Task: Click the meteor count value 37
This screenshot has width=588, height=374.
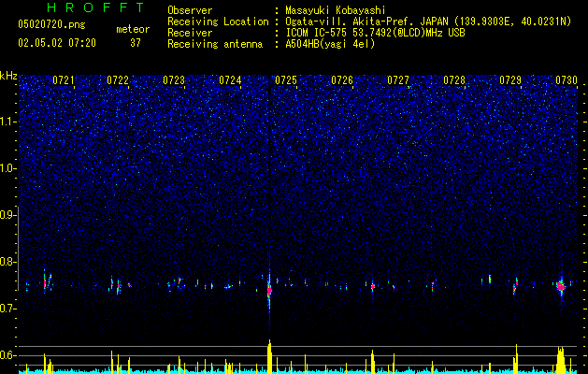Action: coord(136,43)
